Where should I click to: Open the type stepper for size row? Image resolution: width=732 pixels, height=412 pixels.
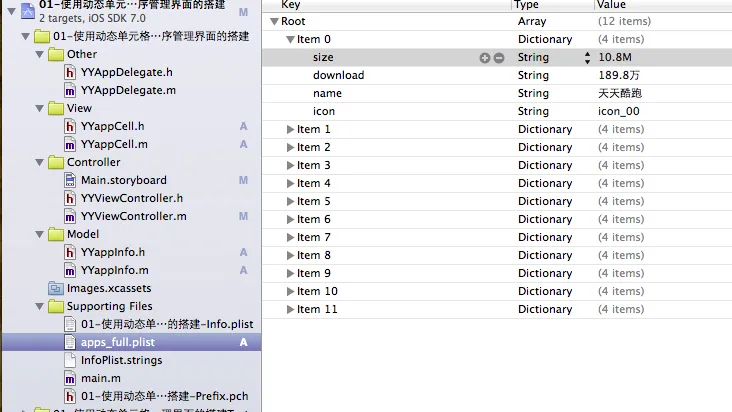(587, 57)
